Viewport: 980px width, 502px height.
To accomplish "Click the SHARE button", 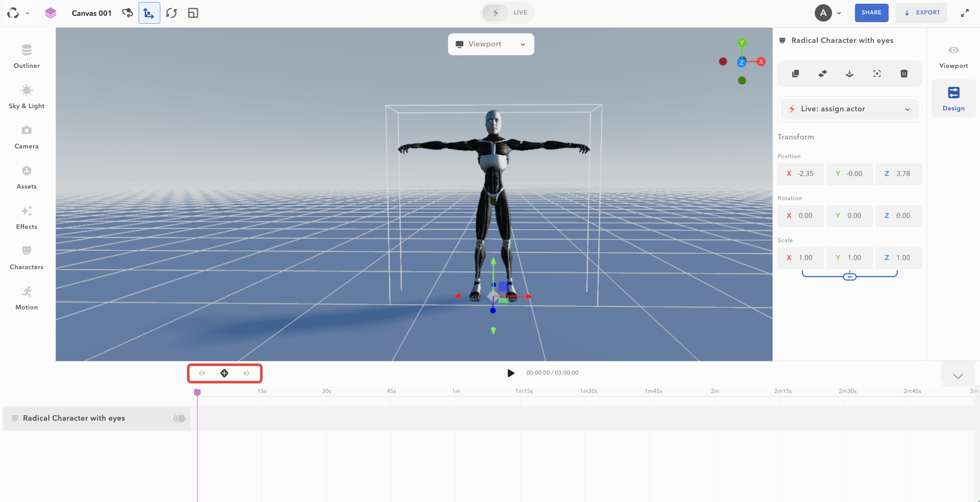I will (871, 13).
